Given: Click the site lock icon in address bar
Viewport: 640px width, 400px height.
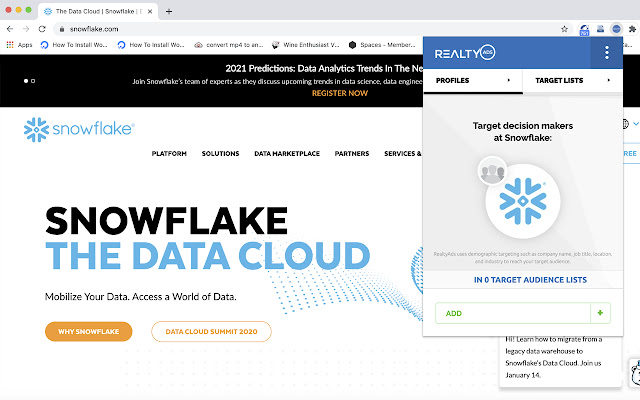Looking at the screenshot, I should pyautogui.click(x=62, y=29).
